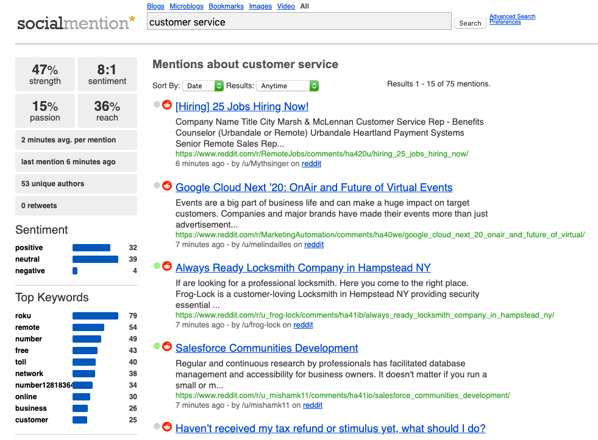The image size is (598, 440).
Task: Click the neutral sentiment bar
Action: point(95,259)
